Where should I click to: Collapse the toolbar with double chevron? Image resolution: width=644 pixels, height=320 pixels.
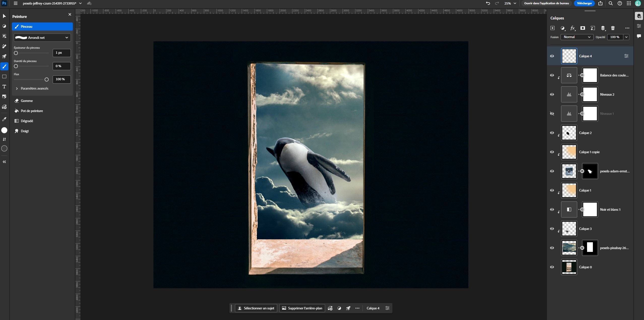click(x=4, y=162)
